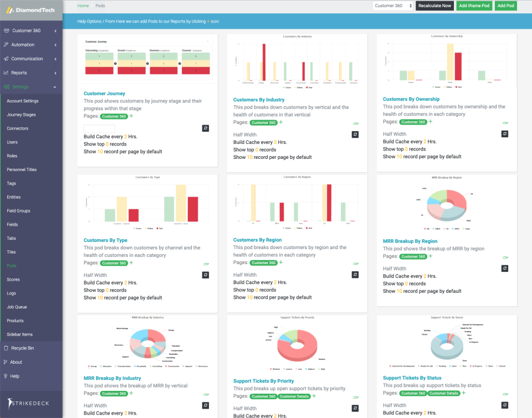
Task: Expand Customer 360 sidebar menu
Action: (x=31, y=30)
